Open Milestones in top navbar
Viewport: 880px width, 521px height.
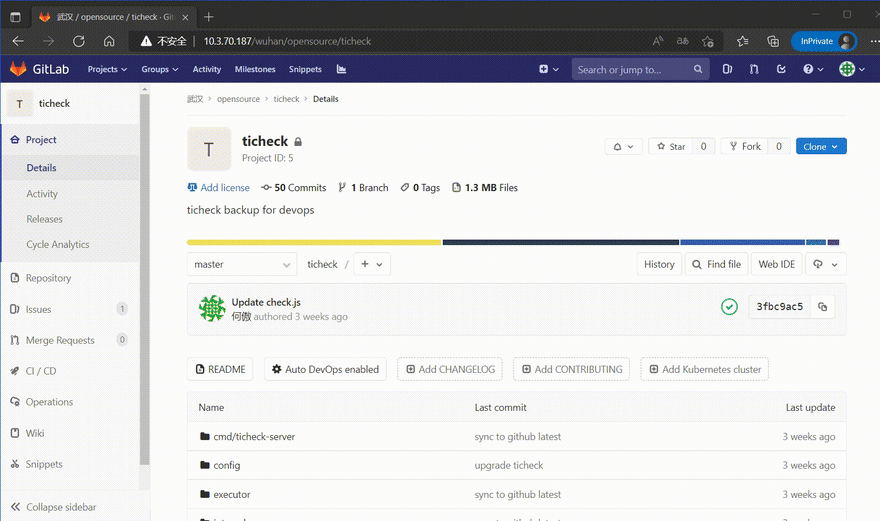click(255, 69)
